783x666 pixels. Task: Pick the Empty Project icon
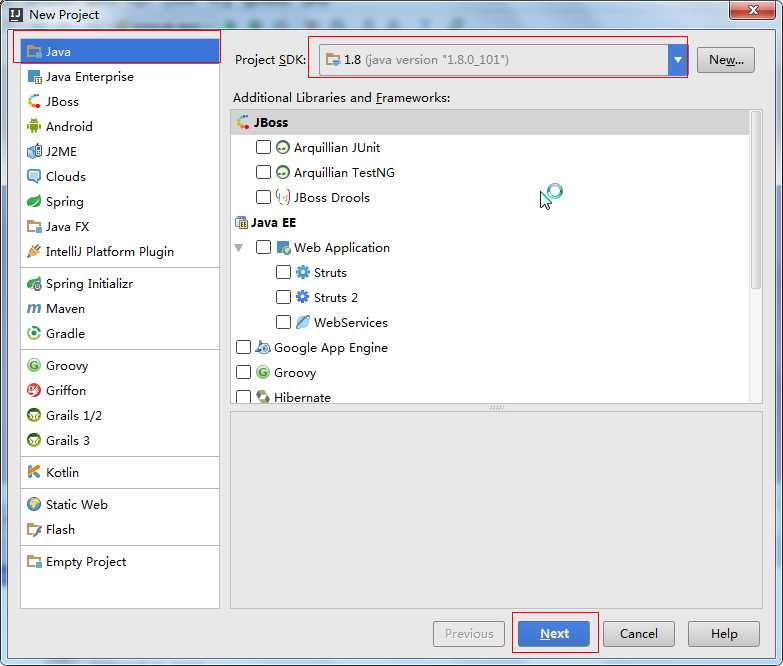pyautogui.click(x=34, y=562)
